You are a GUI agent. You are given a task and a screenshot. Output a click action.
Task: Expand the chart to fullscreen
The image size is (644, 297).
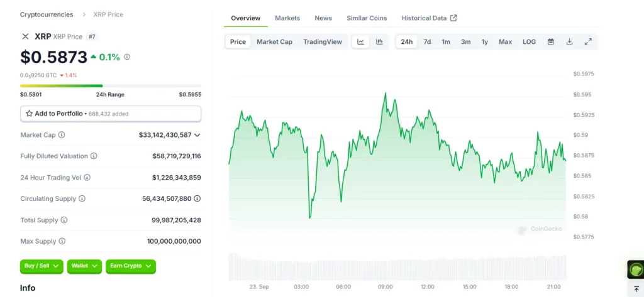[x=588, y=42]
